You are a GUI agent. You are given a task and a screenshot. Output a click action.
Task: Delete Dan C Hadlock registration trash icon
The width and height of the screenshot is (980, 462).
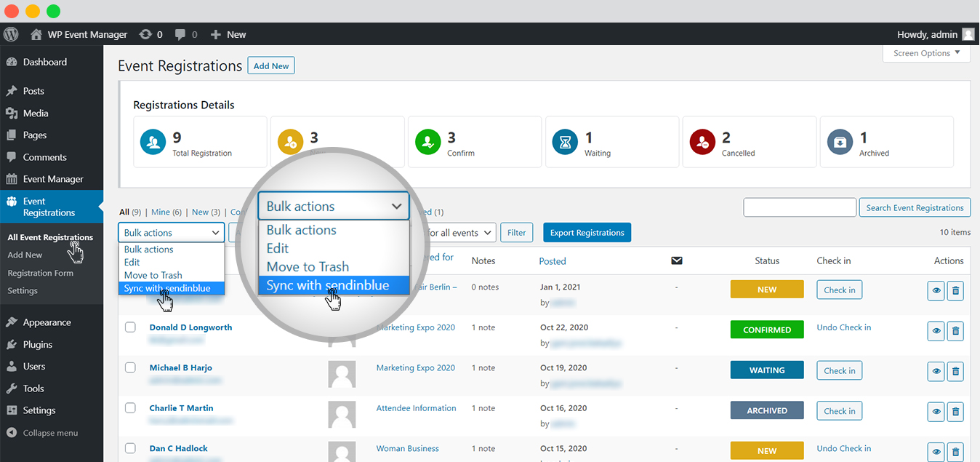(956, 452)
